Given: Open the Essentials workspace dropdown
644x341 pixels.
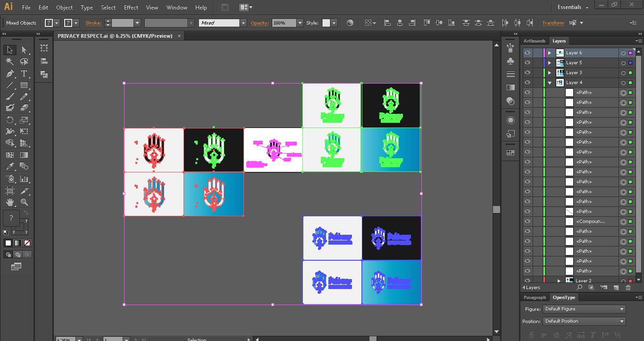Looking at the screenshot, I should coord(573,7).
